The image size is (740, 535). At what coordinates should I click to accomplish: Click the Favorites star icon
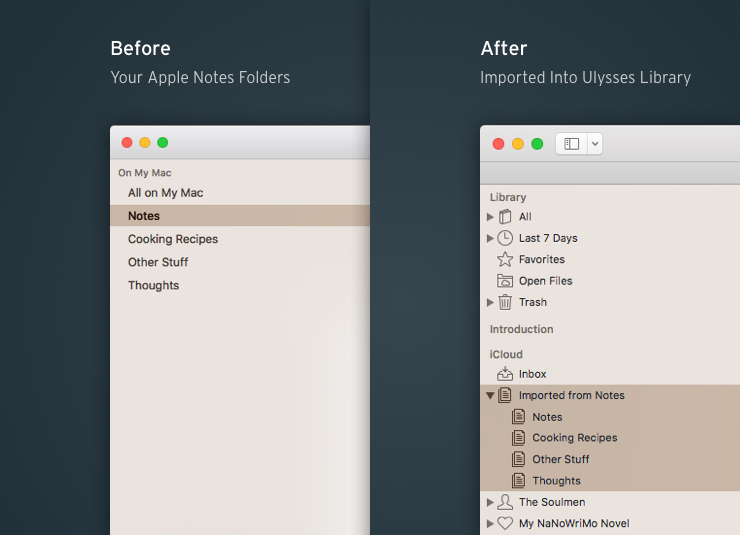pos(505,259)
